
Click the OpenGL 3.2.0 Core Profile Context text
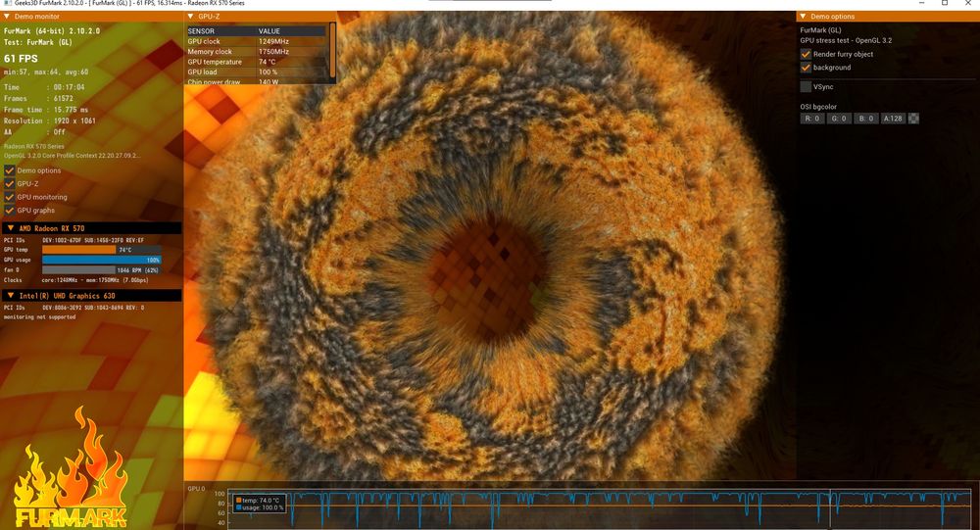coord(72,155)
